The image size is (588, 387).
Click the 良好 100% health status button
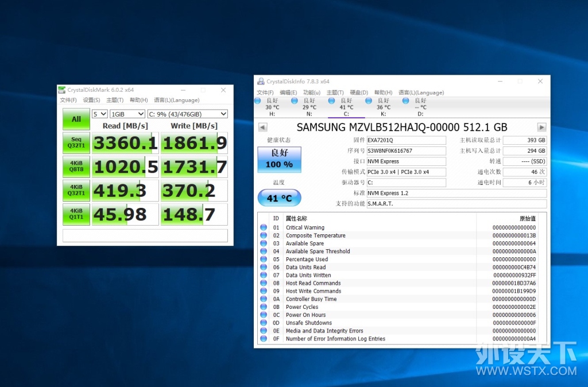(280, 160)
